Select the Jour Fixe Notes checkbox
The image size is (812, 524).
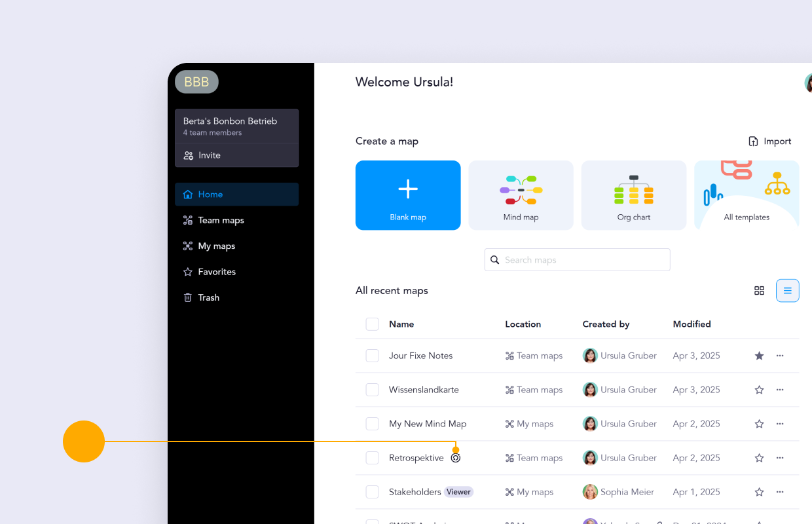click(372, 356)
